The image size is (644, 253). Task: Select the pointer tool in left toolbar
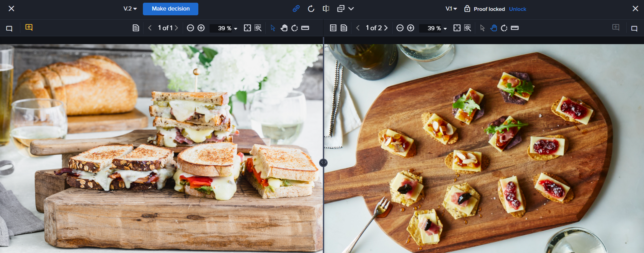[273, 28]
